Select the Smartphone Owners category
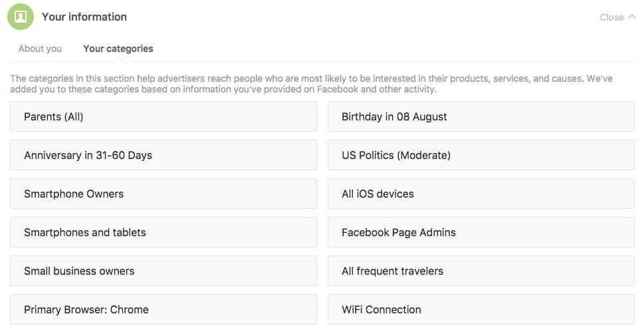 [x=163, y=194]
